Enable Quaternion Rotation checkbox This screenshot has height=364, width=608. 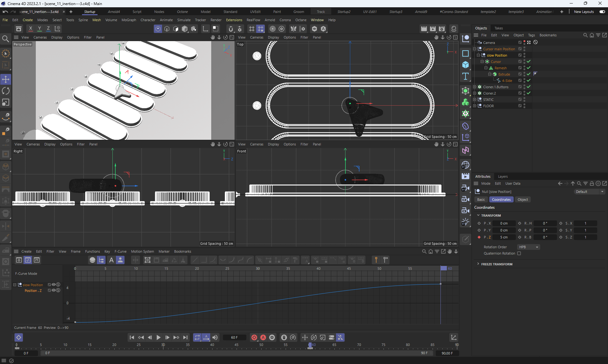[519, 253]
